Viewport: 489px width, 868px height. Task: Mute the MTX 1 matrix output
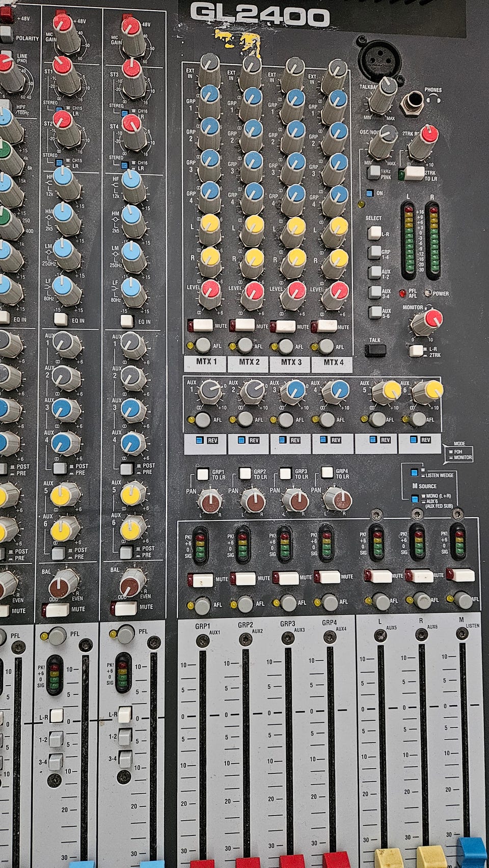(202, 325)
